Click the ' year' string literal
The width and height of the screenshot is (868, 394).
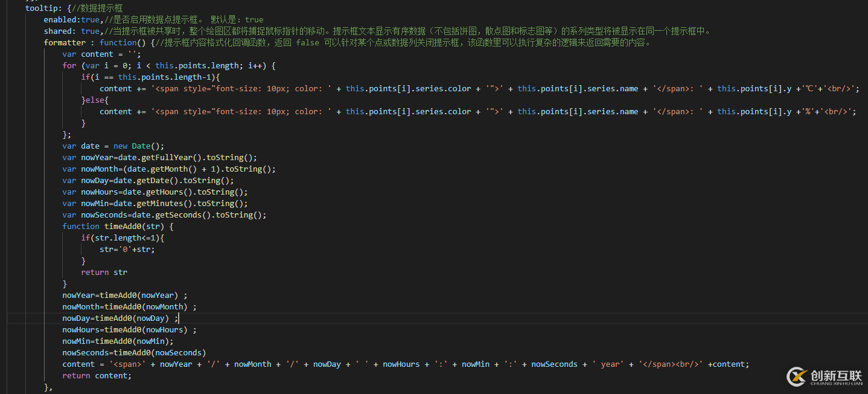pos(610,364)
